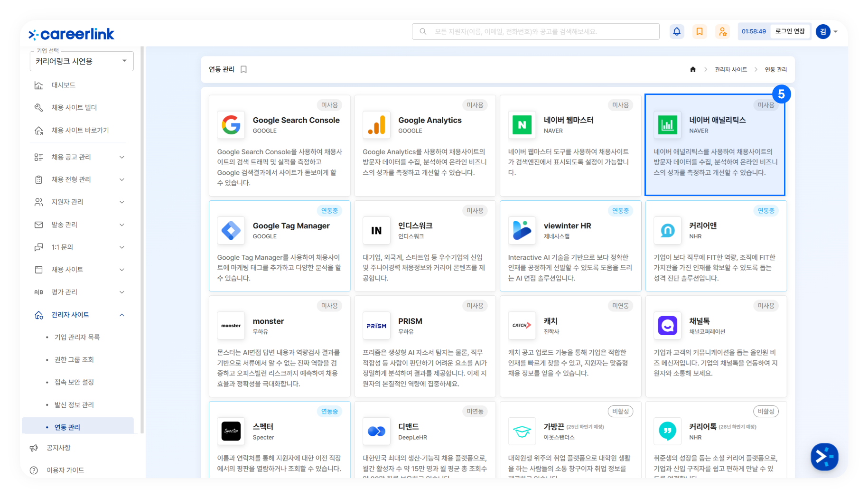Go to 발신 정보 관리
Screen dimensions: 868x498
click(x=74, y=405)
